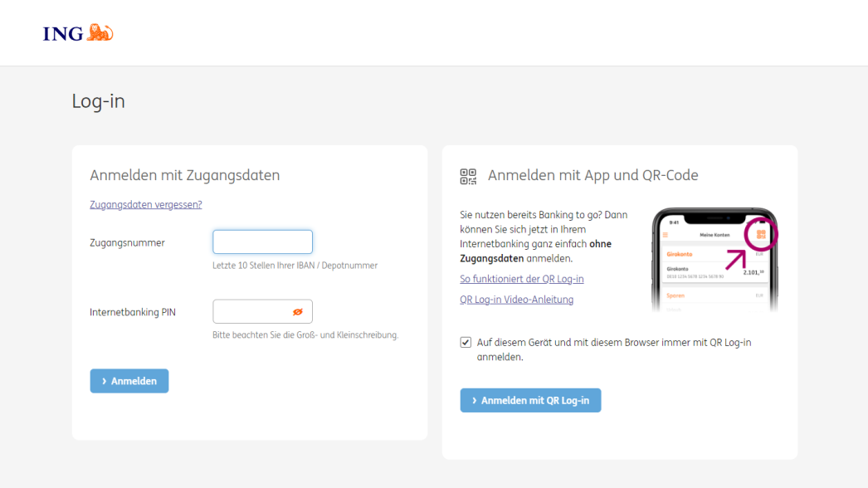Viewport: 868px width, 488px height.
Task: Click the ING lion logo
Action: click(x=100, y=32)
